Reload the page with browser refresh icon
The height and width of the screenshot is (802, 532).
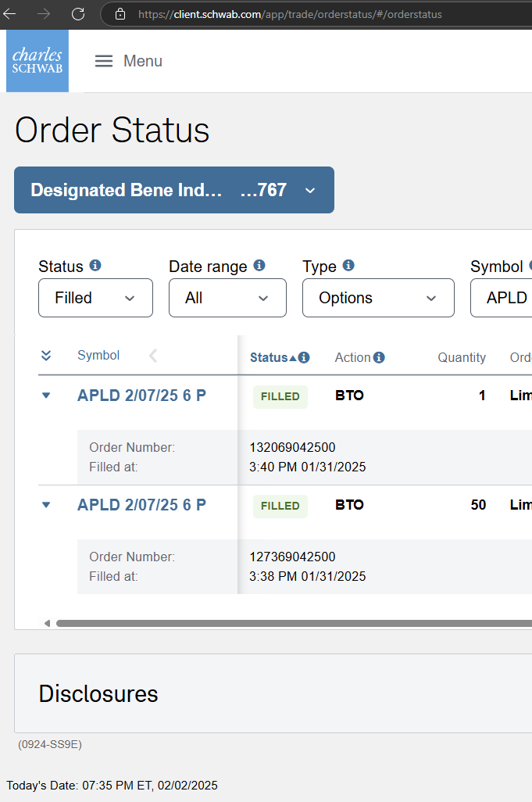click(x=78, y=14)
